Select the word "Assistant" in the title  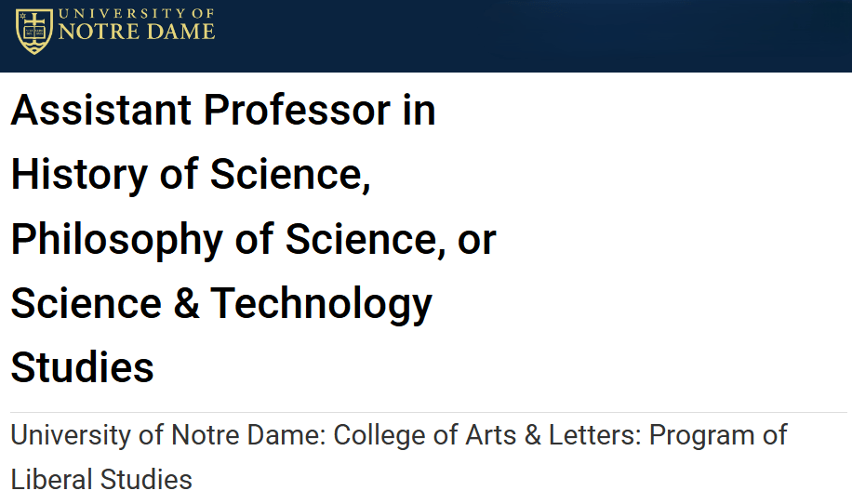click(101, 111)
